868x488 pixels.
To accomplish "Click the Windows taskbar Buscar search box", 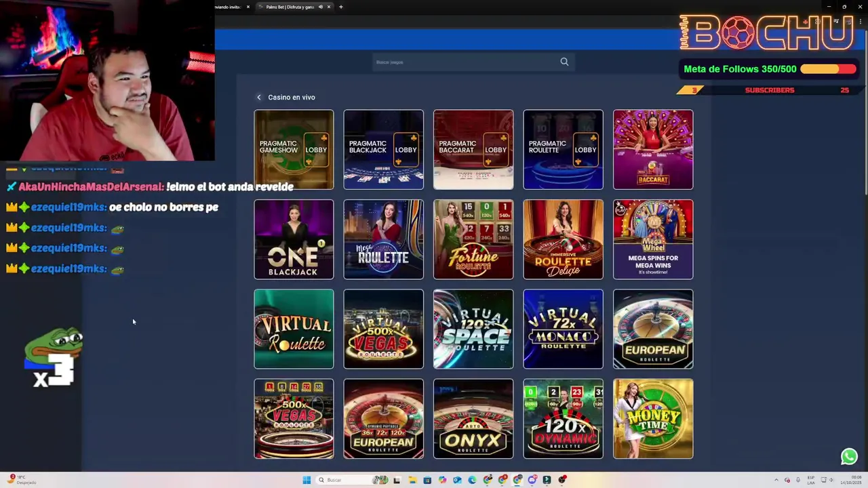I will [x=353, y=480].
